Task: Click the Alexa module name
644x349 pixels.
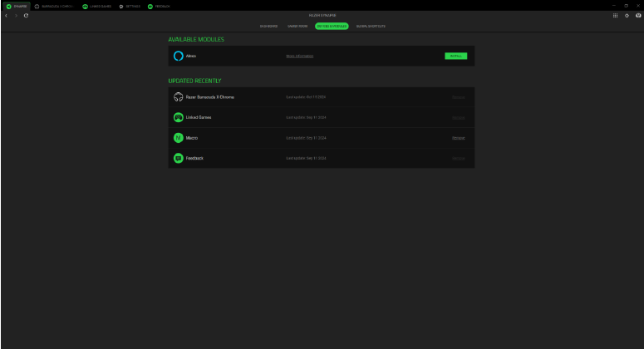Action: (x=191, y=56)
